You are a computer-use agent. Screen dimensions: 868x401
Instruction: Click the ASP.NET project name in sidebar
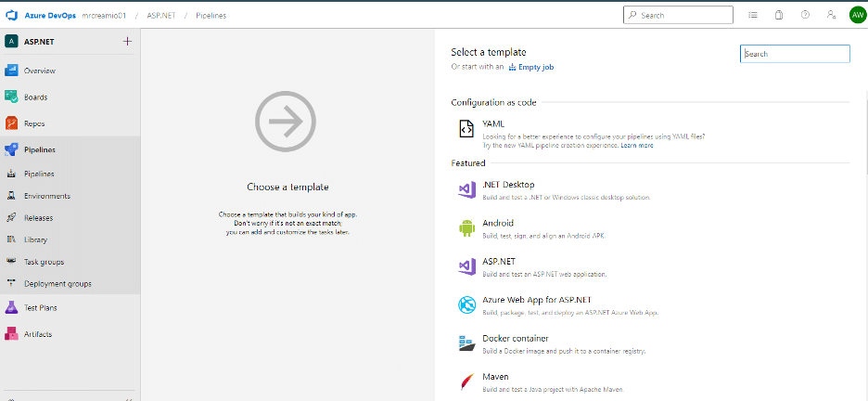click(x=39, y=42)
